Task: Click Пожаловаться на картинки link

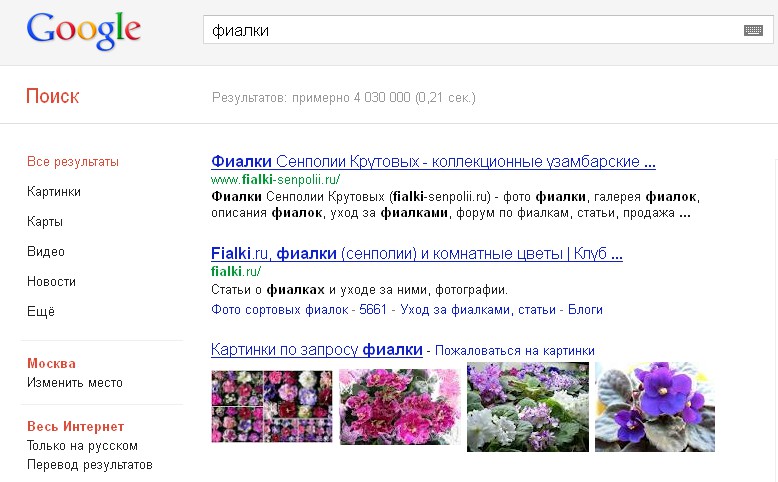Action: click(515, 351)
